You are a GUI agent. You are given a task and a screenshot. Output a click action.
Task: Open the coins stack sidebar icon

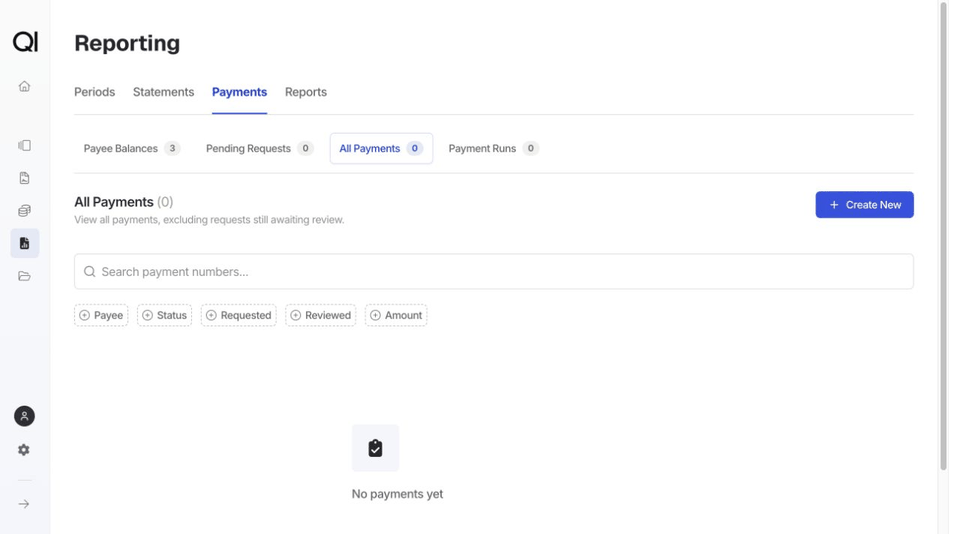(x=24, y=211)
